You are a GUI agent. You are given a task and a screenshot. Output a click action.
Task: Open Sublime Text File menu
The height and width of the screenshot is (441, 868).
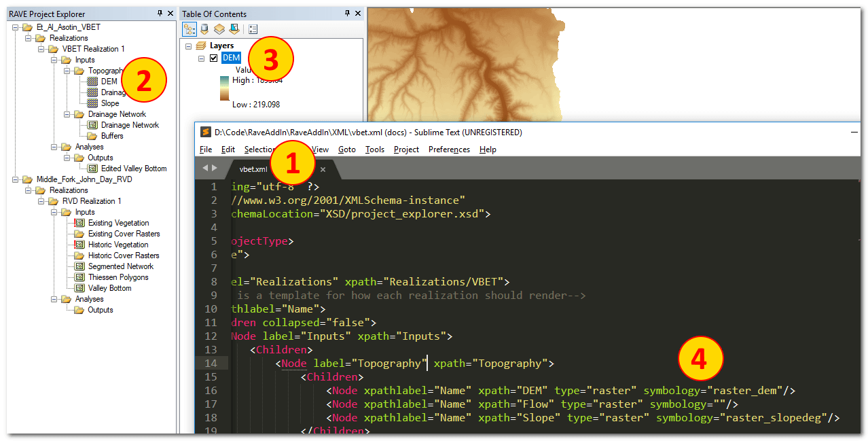tap(206, 149)
